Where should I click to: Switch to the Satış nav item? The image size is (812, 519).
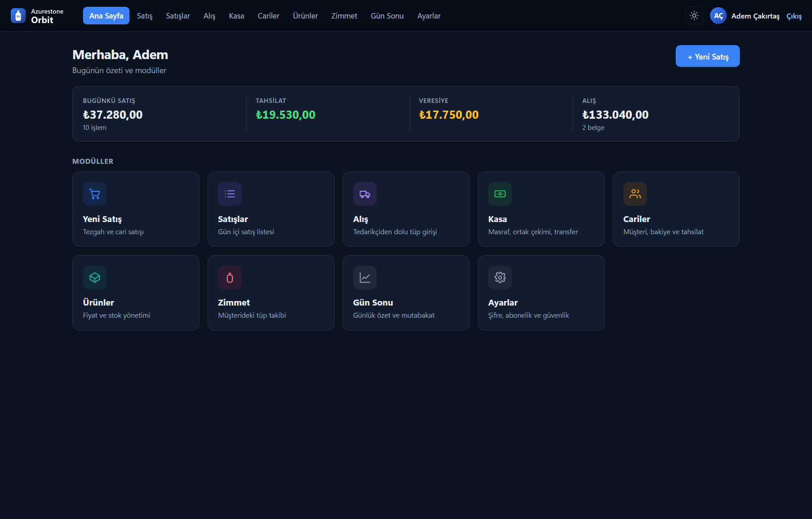tap(145, 16)
